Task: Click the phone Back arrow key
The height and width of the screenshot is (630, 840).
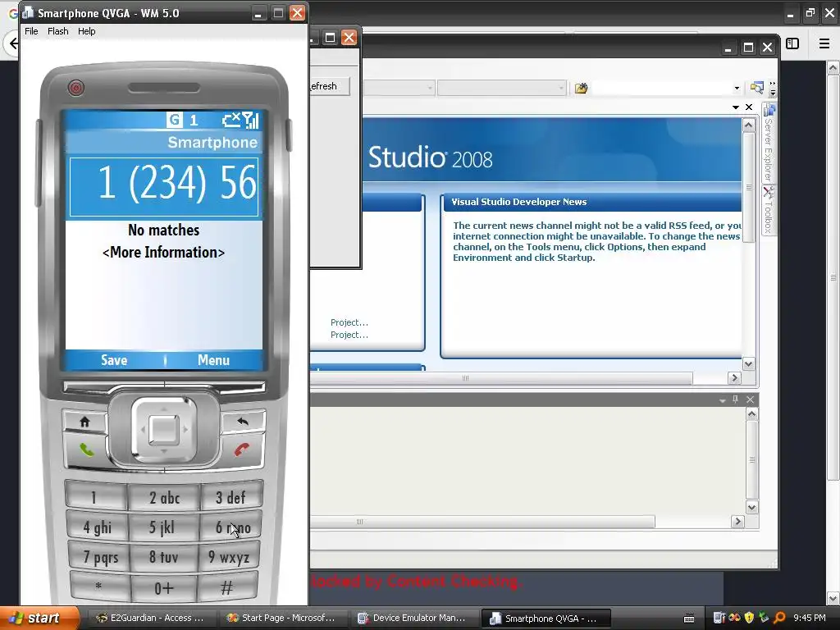Action: 243,422
